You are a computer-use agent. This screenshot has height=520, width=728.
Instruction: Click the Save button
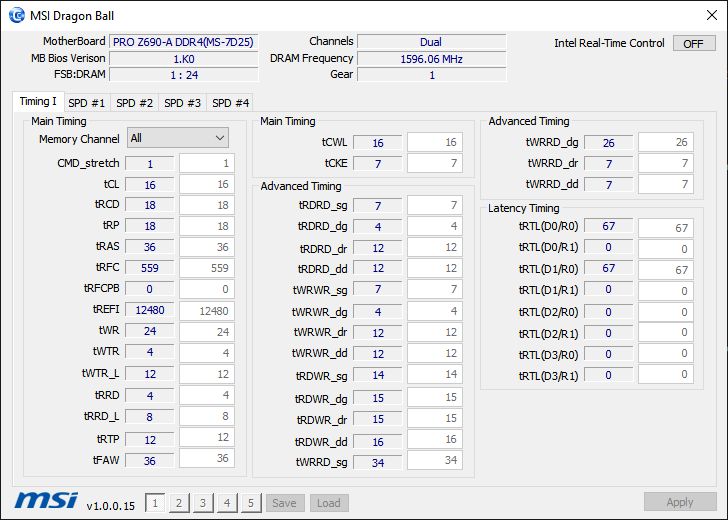click(x=284, y=503)
